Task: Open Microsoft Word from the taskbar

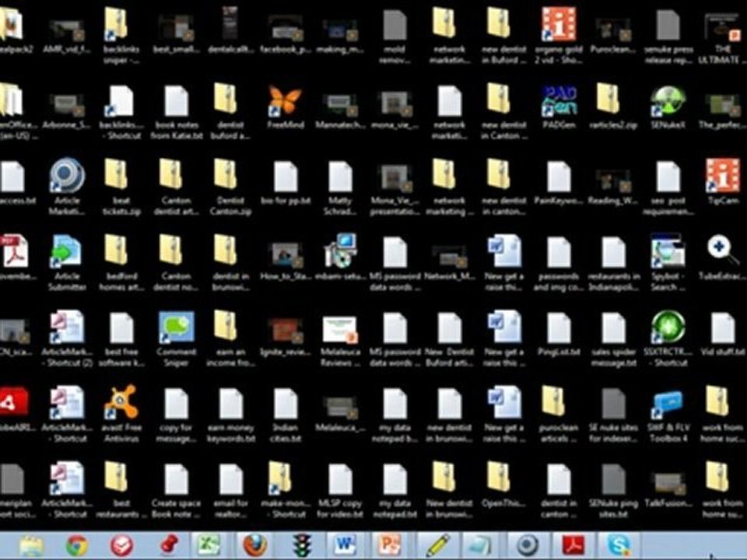Action: 345,545
